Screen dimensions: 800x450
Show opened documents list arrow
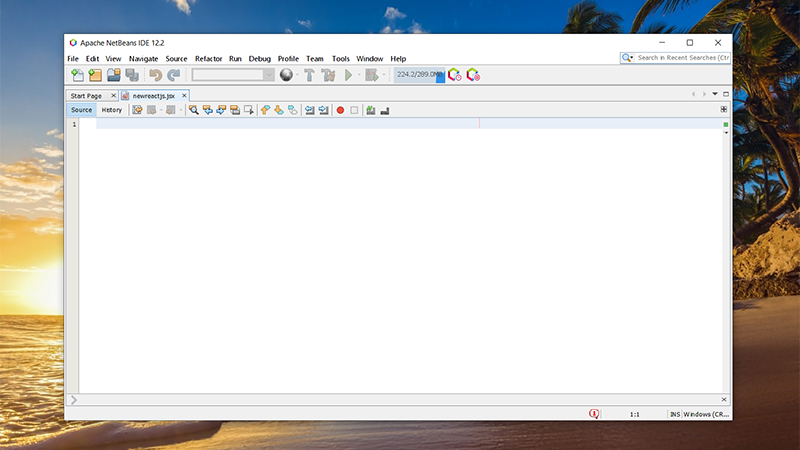(x=715, y=94)
